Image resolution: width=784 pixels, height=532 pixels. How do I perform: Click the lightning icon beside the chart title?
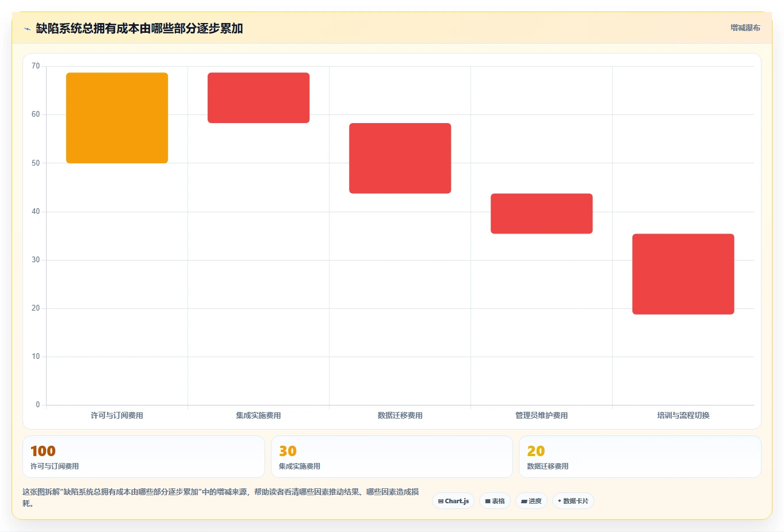coord(27,29)
